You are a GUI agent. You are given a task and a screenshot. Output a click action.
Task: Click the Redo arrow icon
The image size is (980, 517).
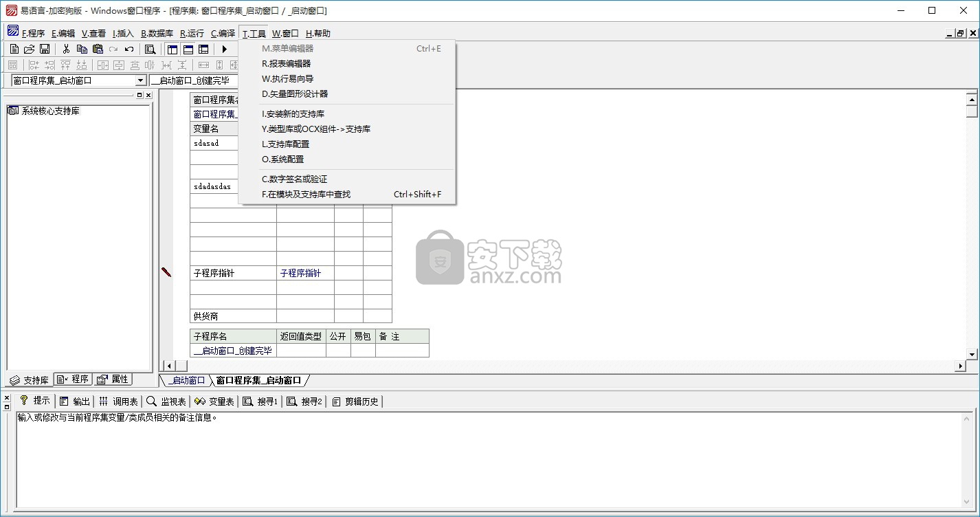click(113, 49)
